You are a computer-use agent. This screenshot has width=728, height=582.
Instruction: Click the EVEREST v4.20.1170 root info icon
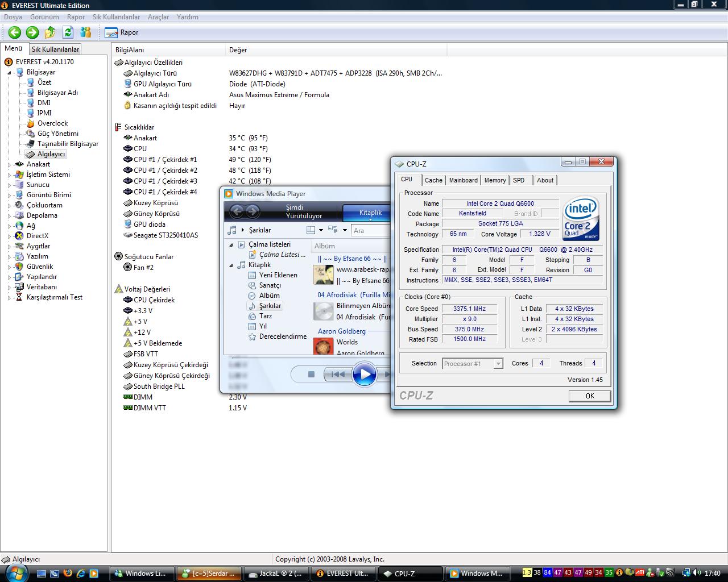(x=9, y=62)
